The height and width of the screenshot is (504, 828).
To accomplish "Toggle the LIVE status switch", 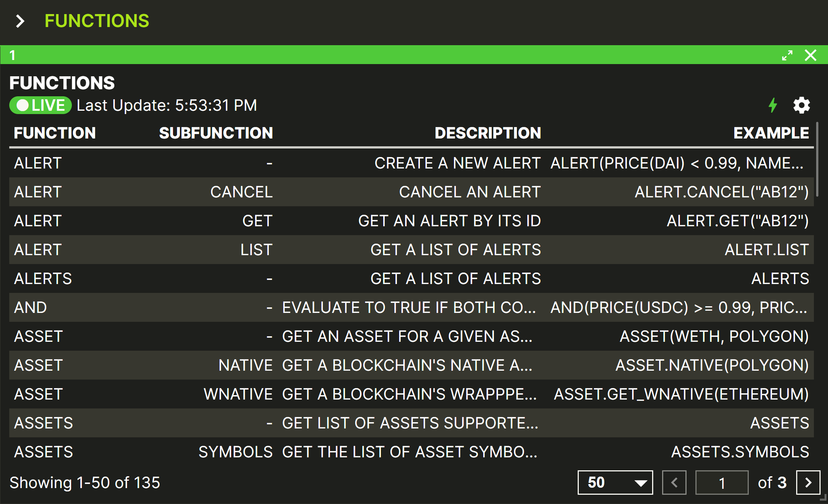I will click(40, 106).
